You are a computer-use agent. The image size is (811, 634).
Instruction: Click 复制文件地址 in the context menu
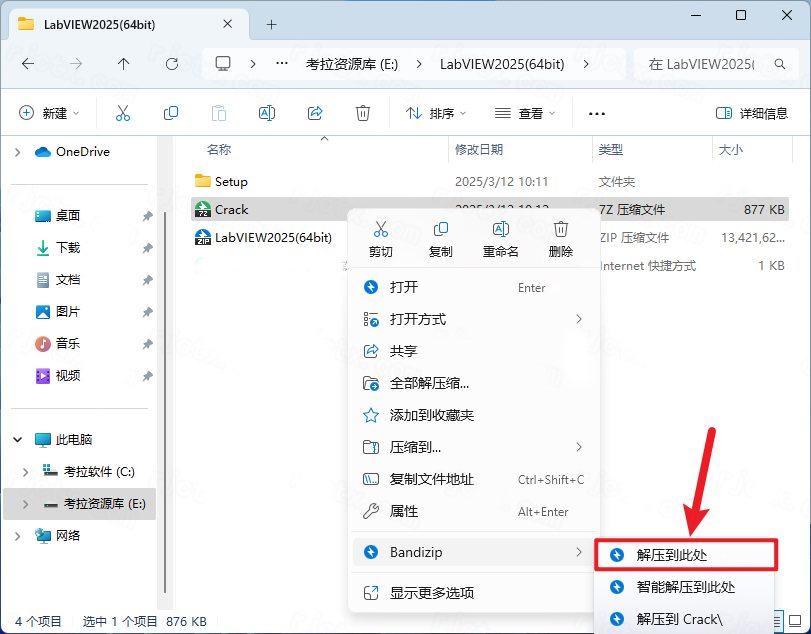coord(474,479)
